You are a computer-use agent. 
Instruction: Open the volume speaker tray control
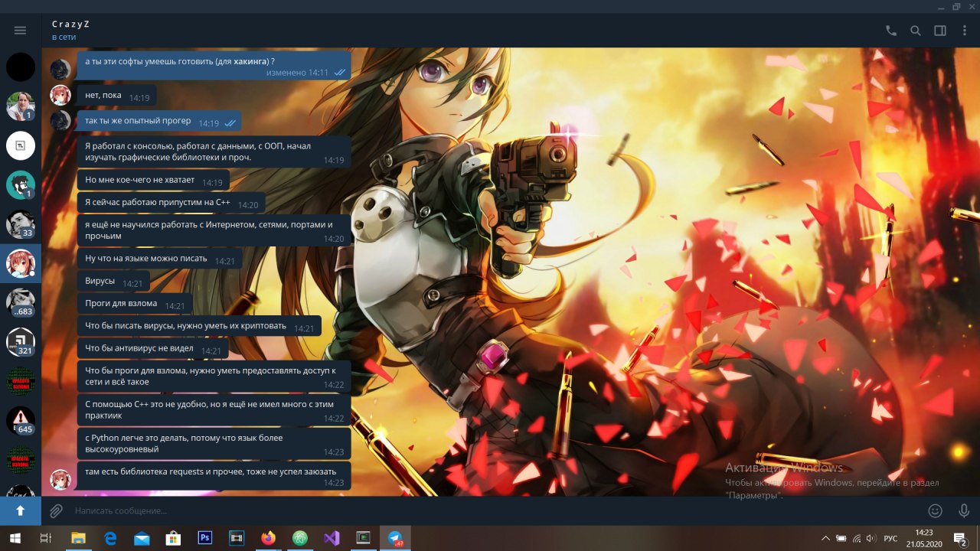pyautogui.click(x=872, y=538)
